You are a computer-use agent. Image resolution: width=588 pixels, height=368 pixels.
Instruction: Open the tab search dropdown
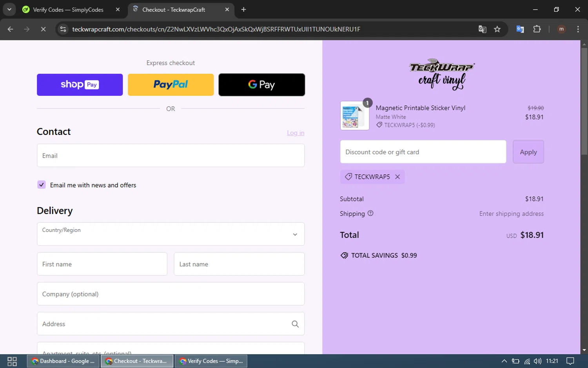(x=9, y=9)
